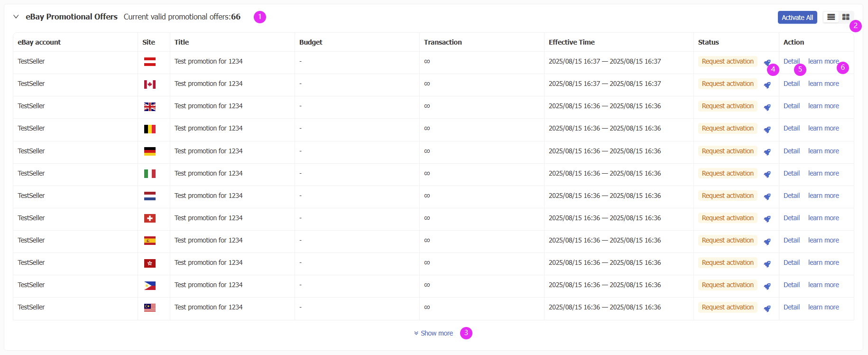Viewport: 868px width, 355px height.
Task: Click the 'Current valid promotional offers:66' text
Action: [182, 17]
